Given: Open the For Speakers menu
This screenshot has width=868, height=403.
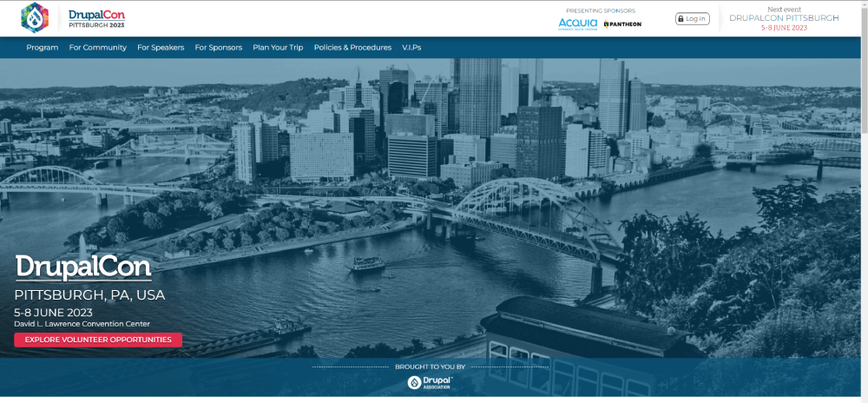Looking at the screenshot, I should point(161,48).
